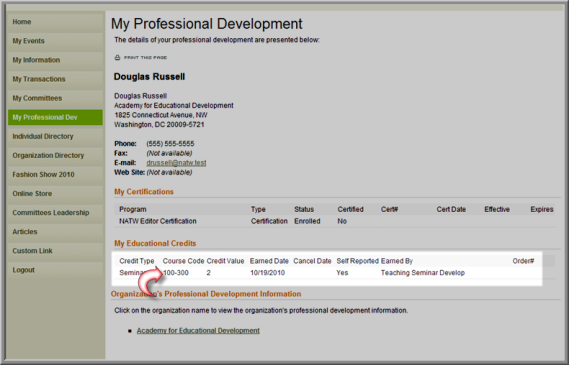
Task: Go to Home in sidebar
Action: pos(55,22)
